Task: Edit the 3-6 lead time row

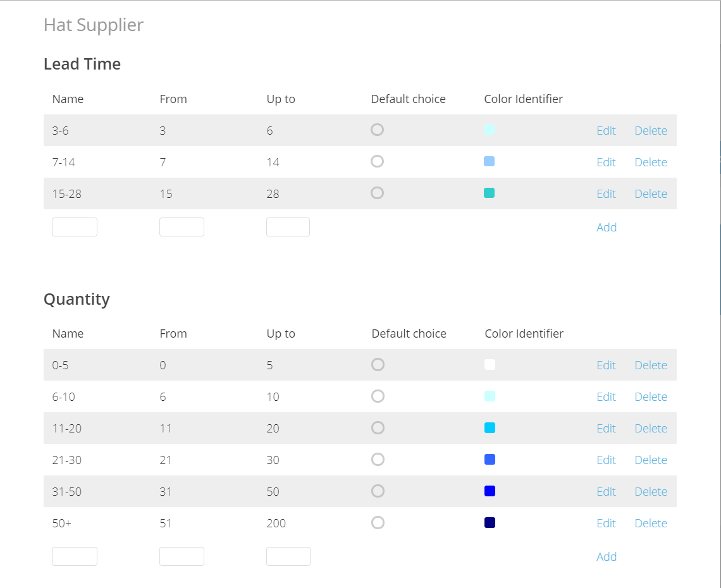Action: (x=606, y=131)
